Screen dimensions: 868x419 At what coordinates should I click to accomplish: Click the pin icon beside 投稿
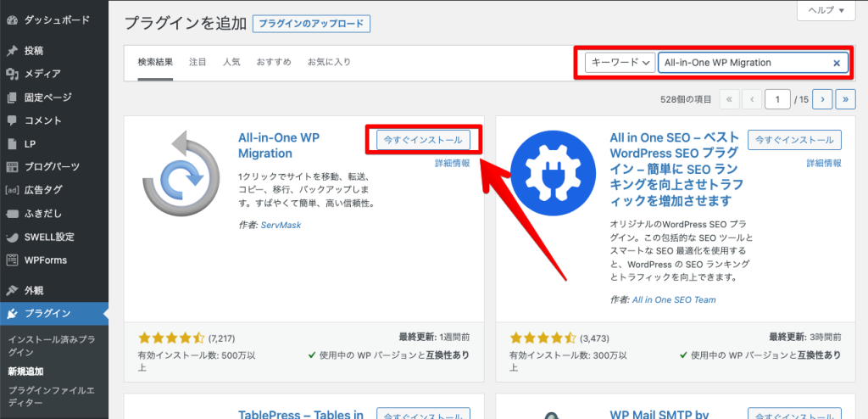click(x=12, y=51)
